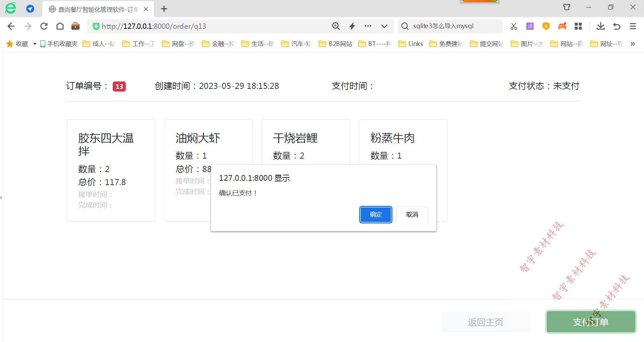644x342 pixels.
Task: Open the 成人--站 bookmark folder
Action: pyautogui.click(x=99, y=44)
